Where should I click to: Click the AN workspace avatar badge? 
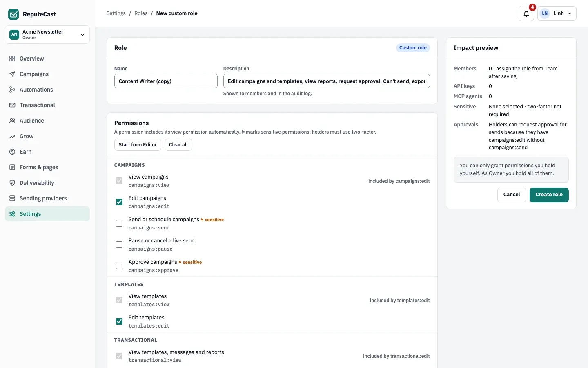14,34
